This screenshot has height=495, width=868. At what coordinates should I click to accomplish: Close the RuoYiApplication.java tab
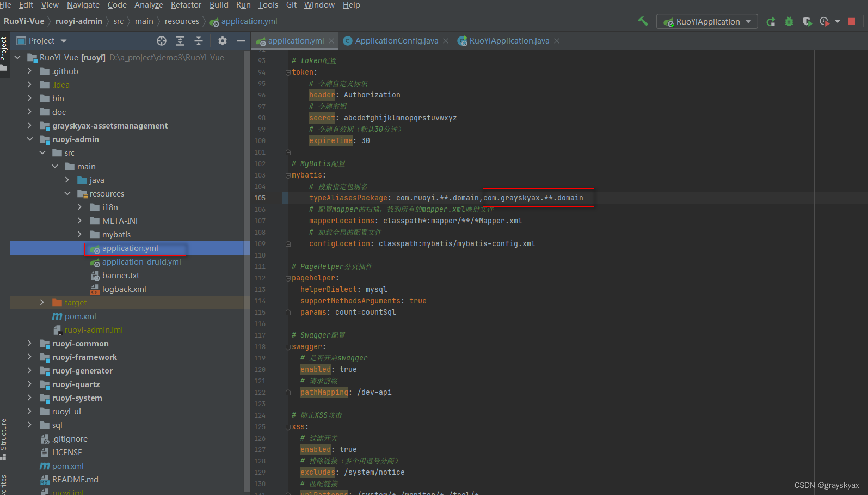pos(557,41)
